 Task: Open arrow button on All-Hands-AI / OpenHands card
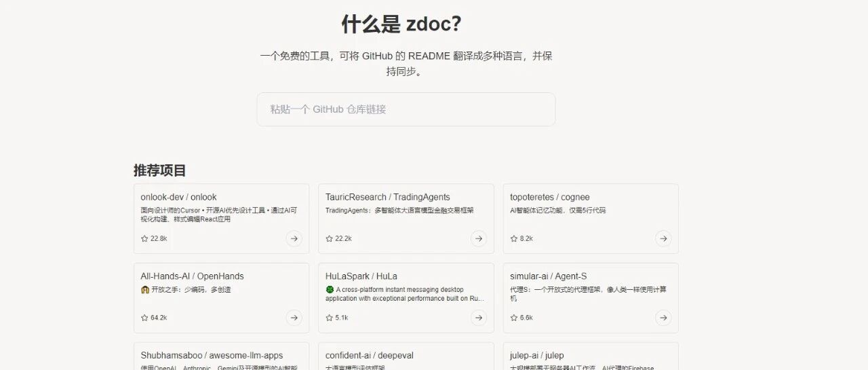[294, 318]
